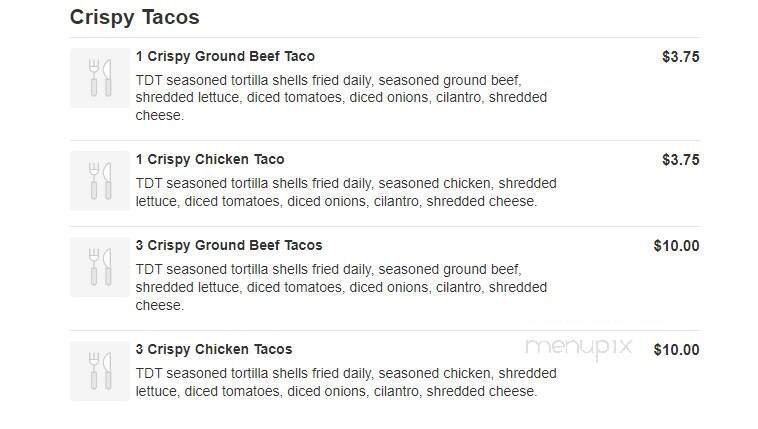
Task: Select the 3 Crispy Ground Beef Tacos title
Action: click(229, 245)
